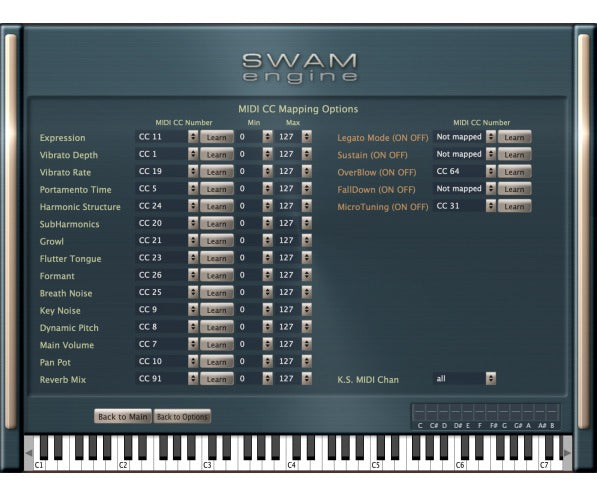Shift keyboard range right with arrow
Viewport: 597px width, 497px height.
(x=567, y=453)
